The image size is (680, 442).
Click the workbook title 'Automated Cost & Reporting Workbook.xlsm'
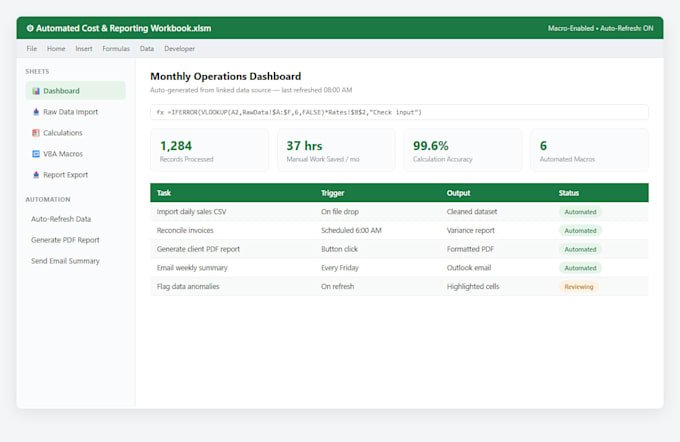pos(124,28)
